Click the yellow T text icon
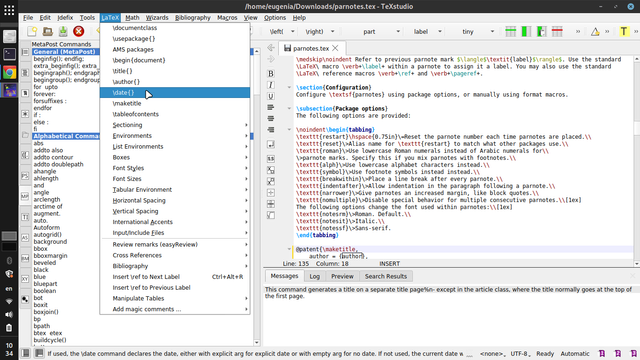The width and height of the screenshot is (640, 360). 624,31
